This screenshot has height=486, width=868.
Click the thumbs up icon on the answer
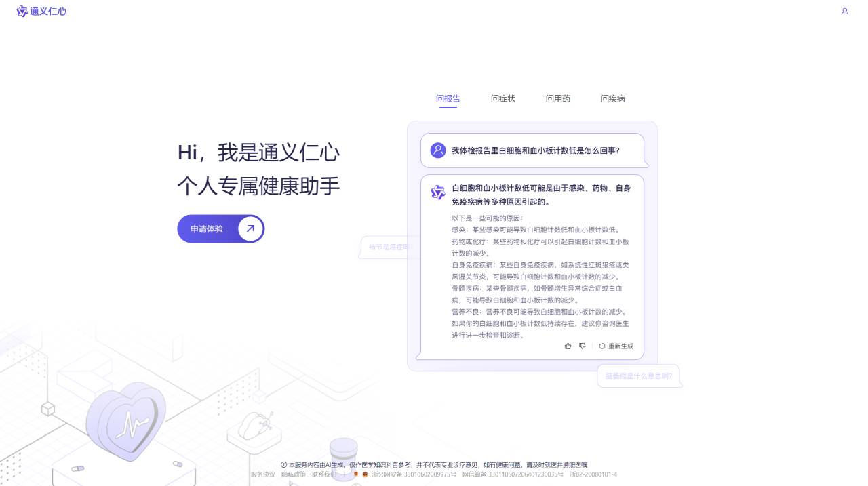pyautogui.click(x=568, y=346)
